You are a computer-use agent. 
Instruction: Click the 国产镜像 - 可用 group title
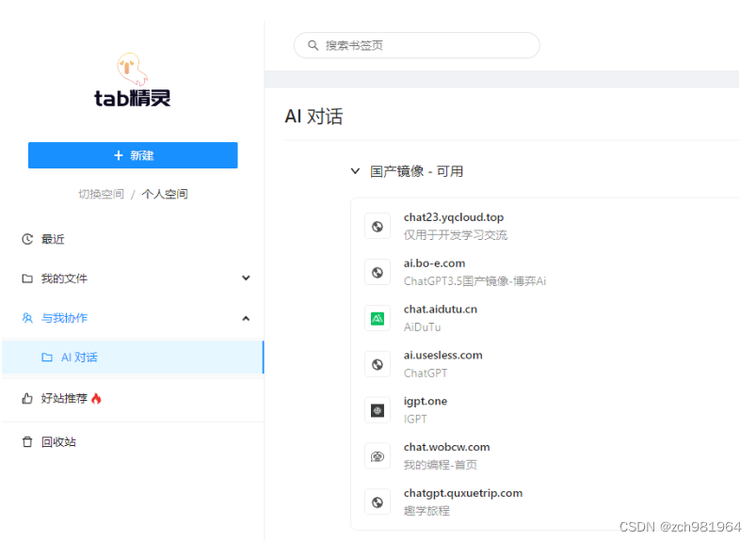(416, 171)
